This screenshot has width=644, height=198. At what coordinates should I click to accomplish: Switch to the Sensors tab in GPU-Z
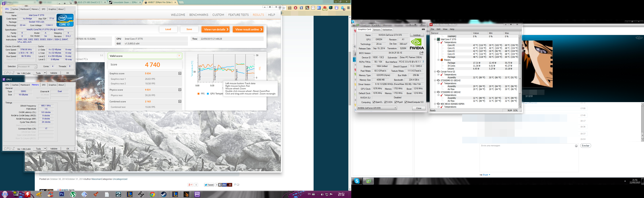click(x=377, y=30)
